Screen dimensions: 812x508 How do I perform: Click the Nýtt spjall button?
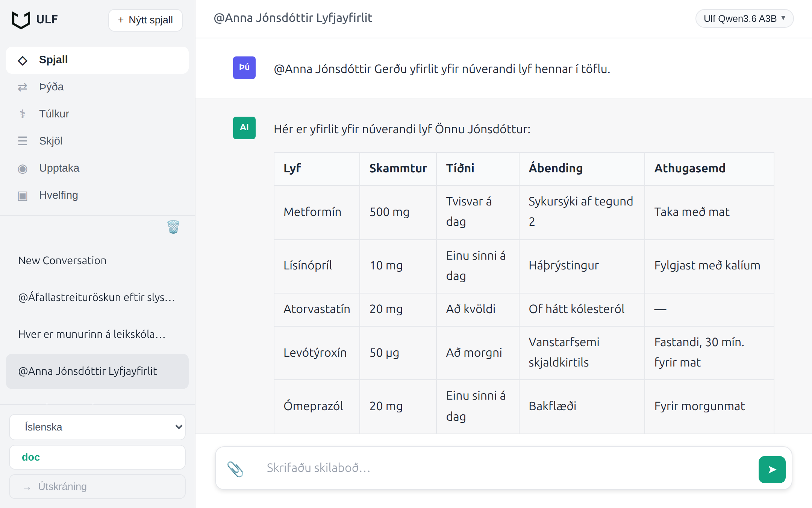tap(145, 20)
